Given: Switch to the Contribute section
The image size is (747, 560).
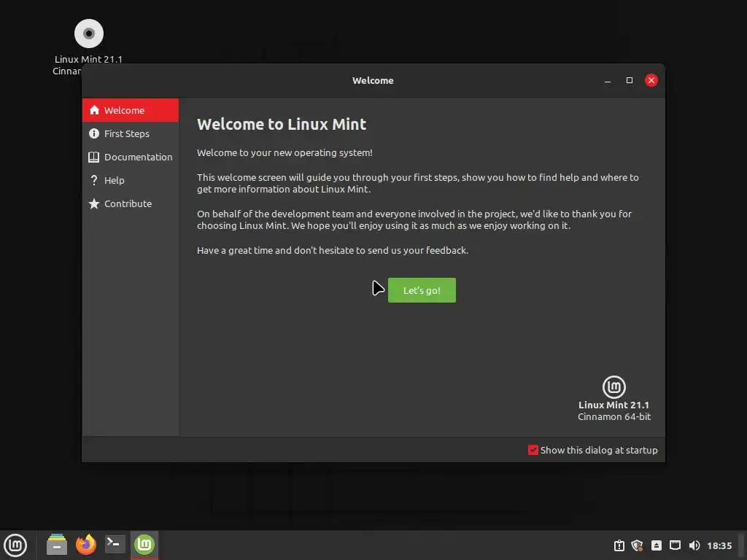Looking at the screenshot, I should click(x=131, y=203).
